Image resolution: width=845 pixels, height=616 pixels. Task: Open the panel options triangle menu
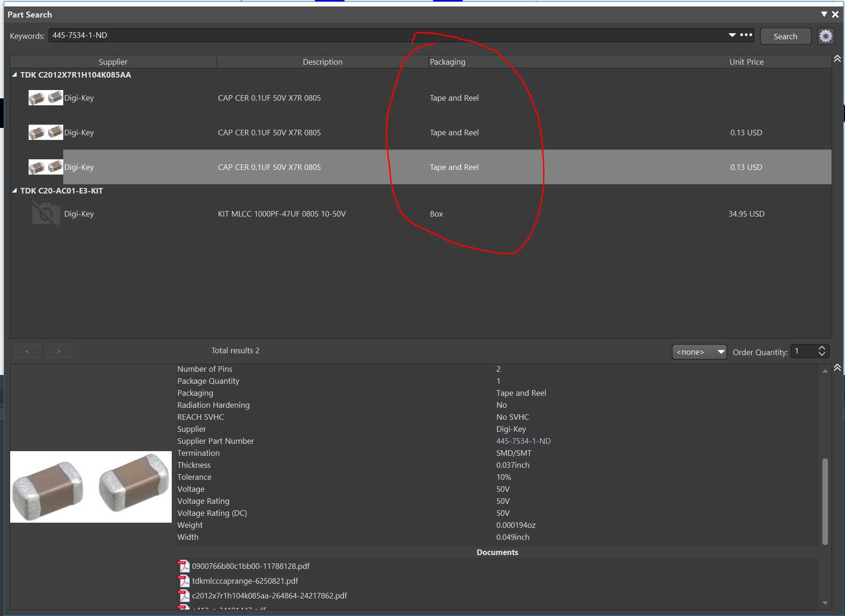[x=824, y=14]
